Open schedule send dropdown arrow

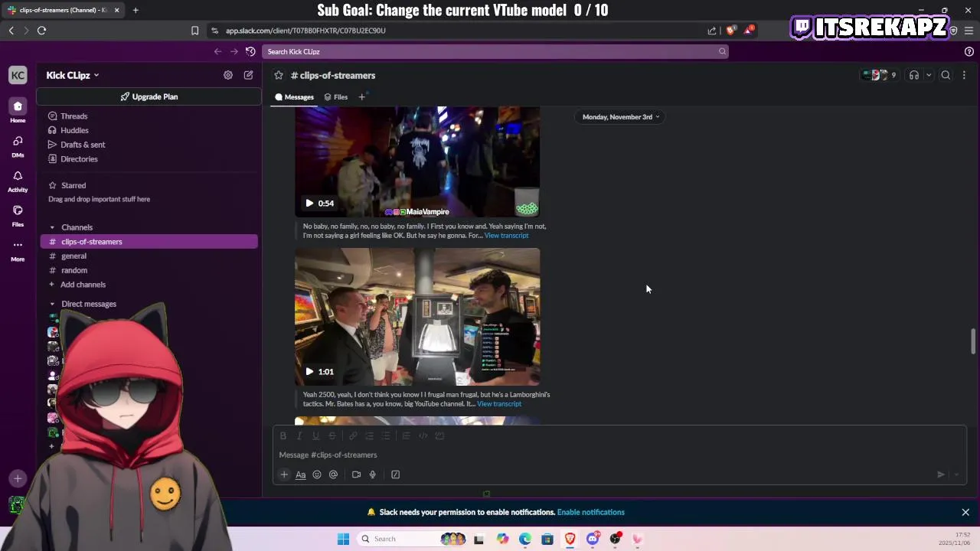pyautogui.click(x=956, y=474)
